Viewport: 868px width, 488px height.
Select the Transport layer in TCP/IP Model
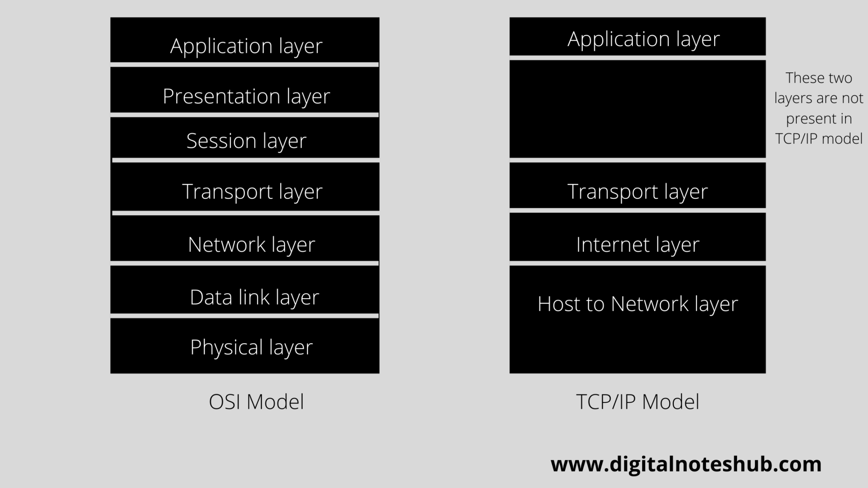tap(637, 191)
